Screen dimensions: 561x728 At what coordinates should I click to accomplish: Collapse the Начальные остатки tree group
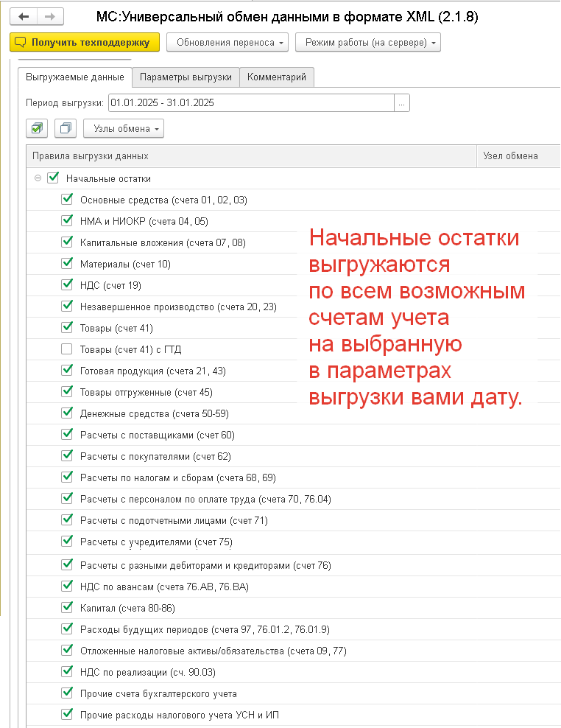tap(38, 178)
